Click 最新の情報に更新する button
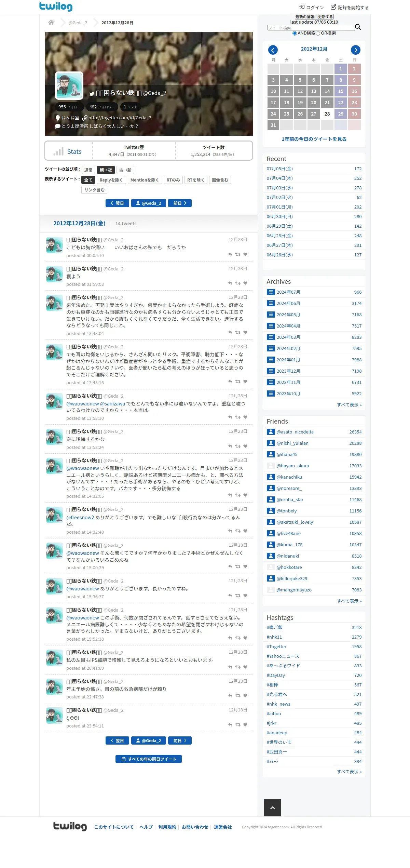 coord(314,17)
